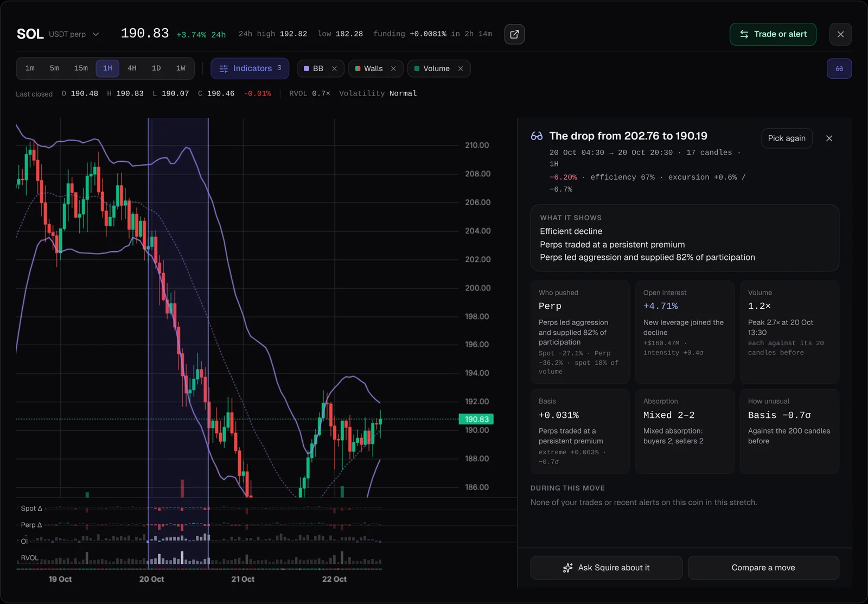Switch to the 1W timeframe

181,68
